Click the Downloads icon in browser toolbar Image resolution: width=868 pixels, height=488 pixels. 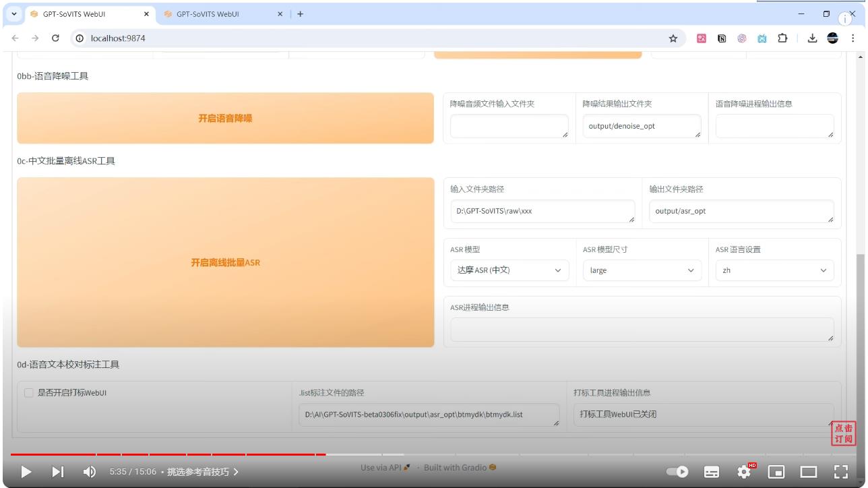pyautogui.click(x=812, y=38)
